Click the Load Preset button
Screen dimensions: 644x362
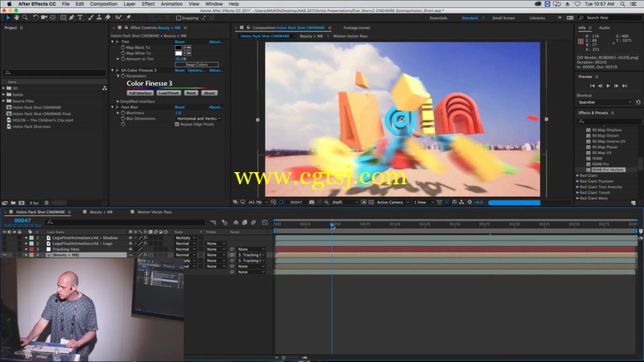[x=168, y=93]
